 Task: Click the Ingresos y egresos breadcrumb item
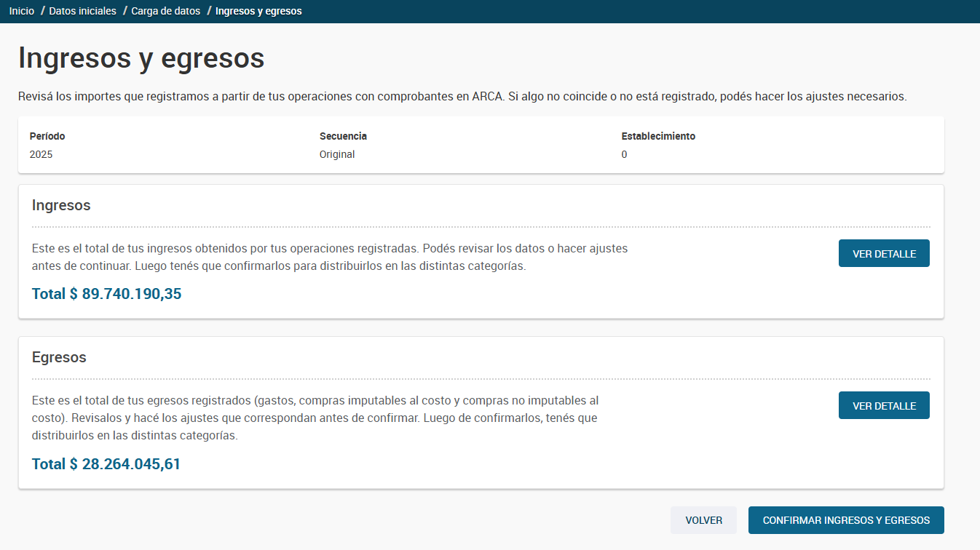point(258,11)
